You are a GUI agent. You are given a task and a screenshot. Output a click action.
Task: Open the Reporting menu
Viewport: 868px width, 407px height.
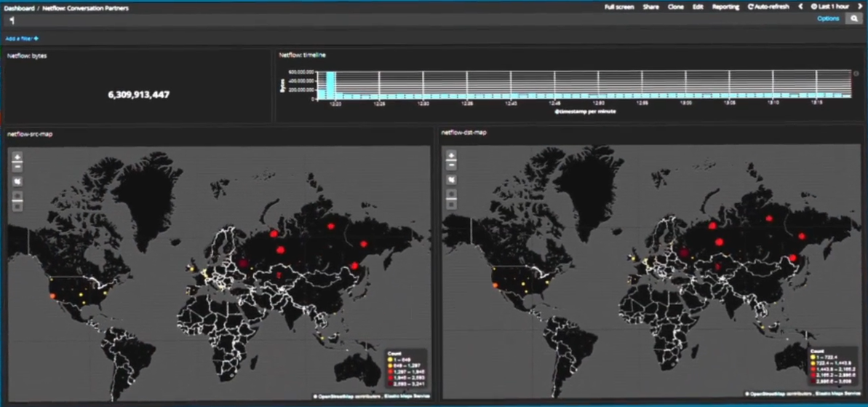pyautogui.click(x=725, y=7)
